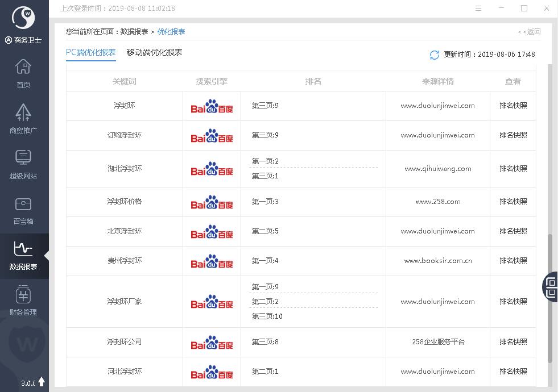
Task: Click the refresh icon beside 更新时间
Action: (435, 55)
